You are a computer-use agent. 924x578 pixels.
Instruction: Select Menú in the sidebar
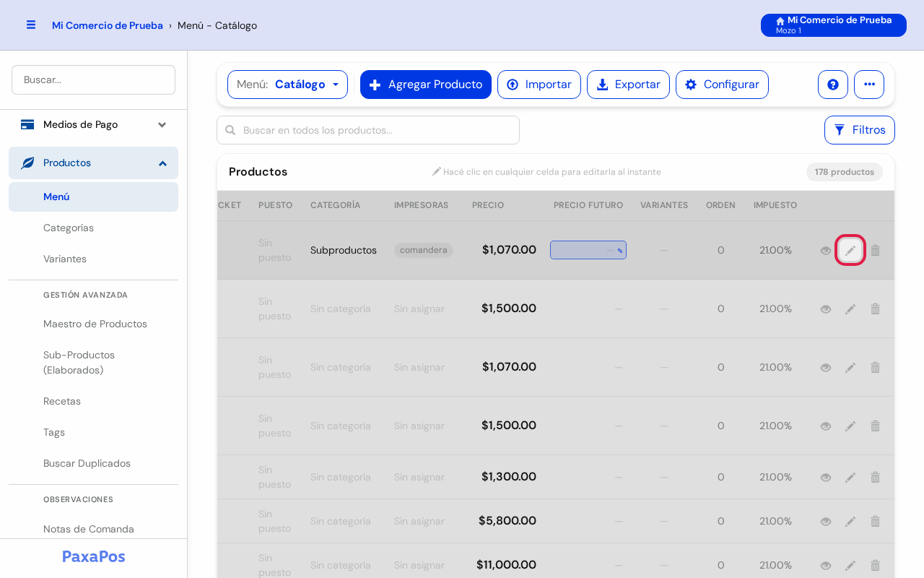point(93,197)
